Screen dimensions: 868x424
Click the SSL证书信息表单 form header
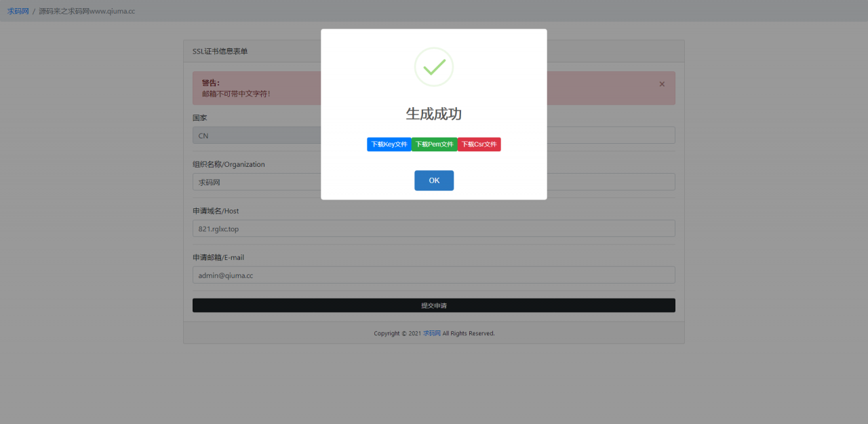coord(220,52)
